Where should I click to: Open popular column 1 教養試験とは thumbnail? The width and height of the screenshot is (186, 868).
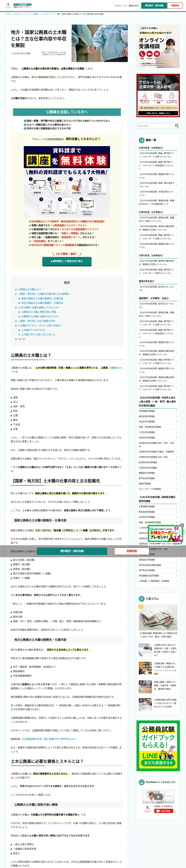pos(158,618)
